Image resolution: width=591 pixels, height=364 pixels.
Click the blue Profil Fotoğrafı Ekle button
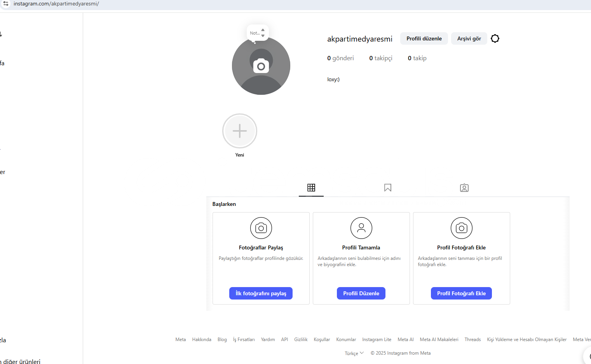(x=461, y=293)
